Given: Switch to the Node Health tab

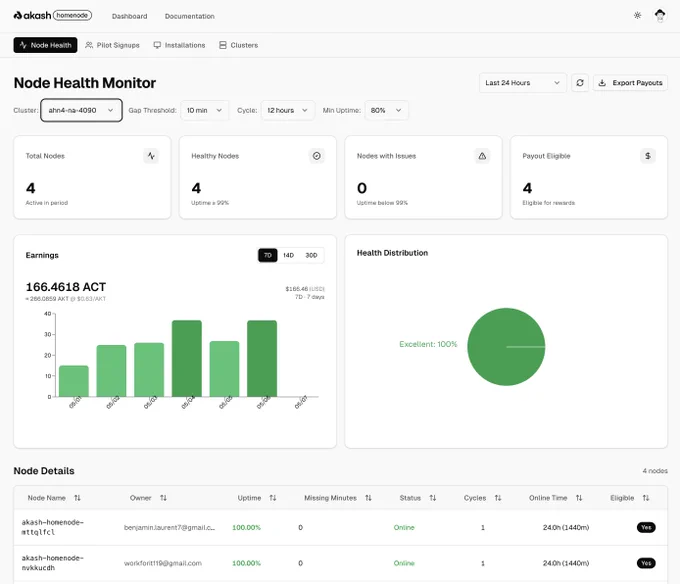Looking at the screenshot, I should coord(46,45).
